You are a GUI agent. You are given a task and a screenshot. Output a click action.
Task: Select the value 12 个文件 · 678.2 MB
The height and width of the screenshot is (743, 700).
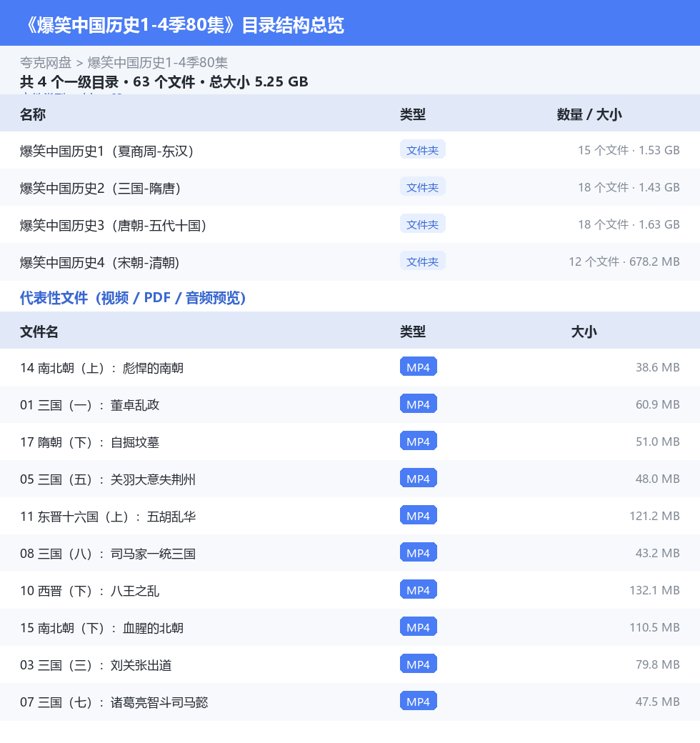[624, 261]
